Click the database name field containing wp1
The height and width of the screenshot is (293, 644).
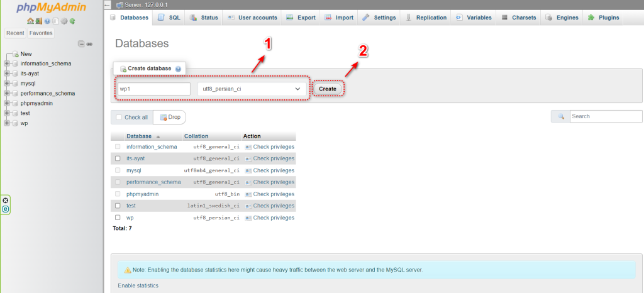154,89
